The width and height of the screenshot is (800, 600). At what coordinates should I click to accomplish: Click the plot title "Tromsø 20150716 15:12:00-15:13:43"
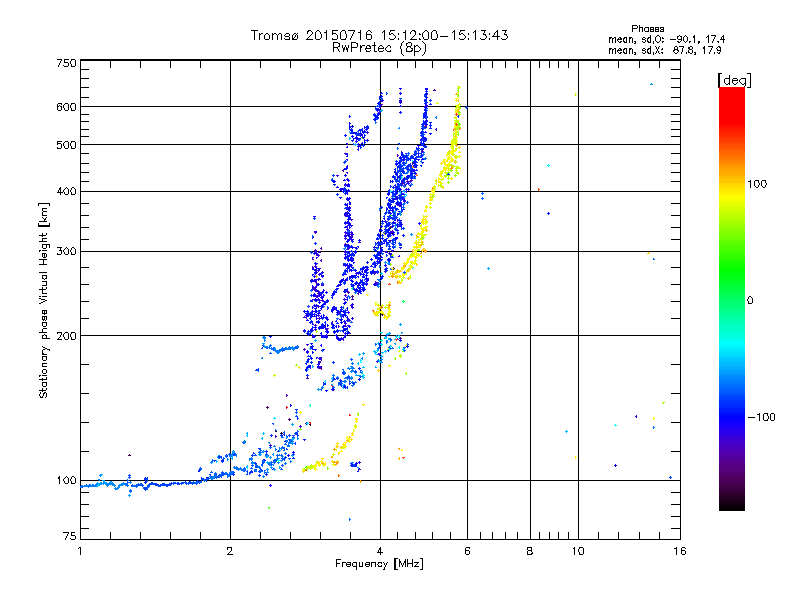point(379,35)
